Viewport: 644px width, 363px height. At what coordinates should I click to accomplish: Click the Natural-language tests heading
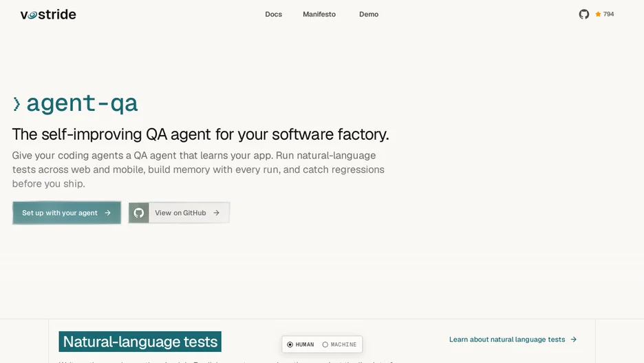point(140,342)
